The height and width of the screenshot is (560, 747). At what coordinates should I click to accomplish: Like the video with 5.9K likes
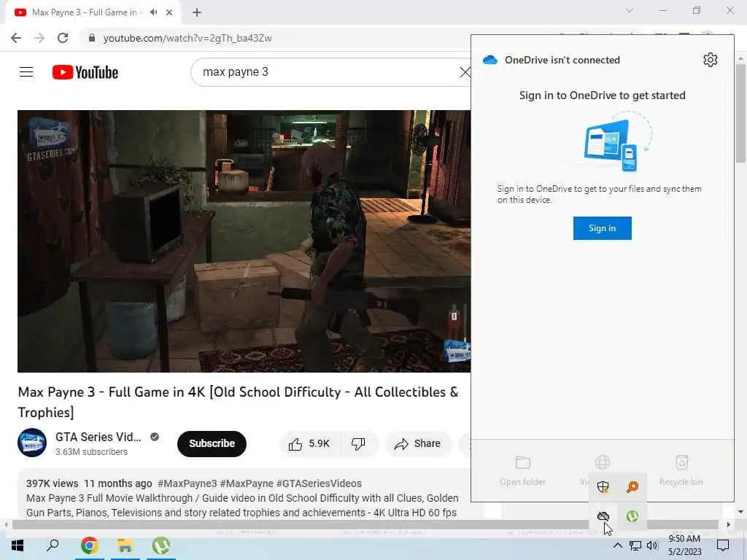(x=309, y=444)
